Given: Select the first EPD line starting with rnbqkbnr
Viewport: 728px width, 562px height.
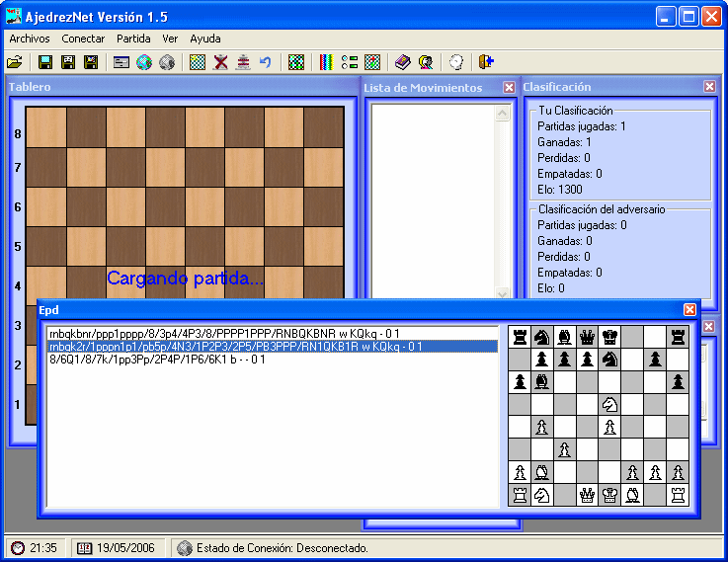Looking at the screenshot, I should pyautogui.click(x=236, y=334).
